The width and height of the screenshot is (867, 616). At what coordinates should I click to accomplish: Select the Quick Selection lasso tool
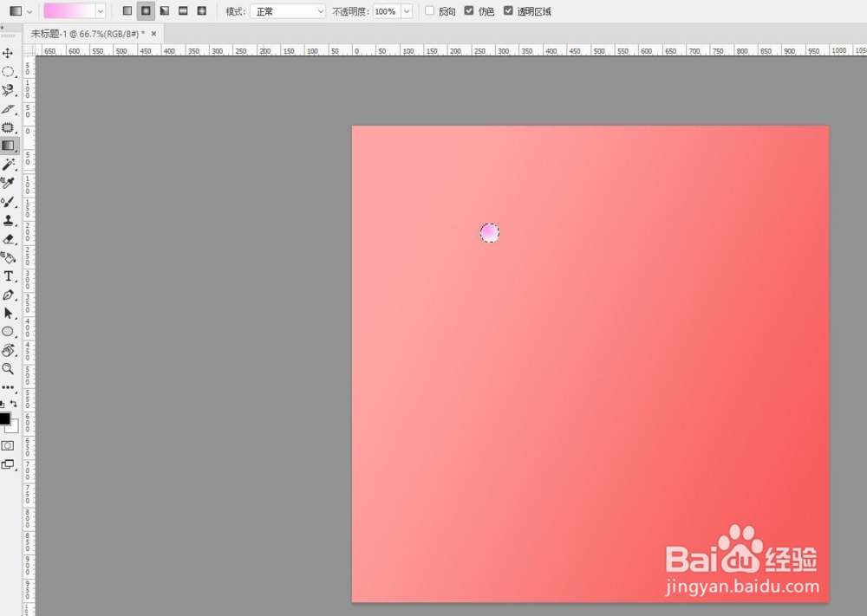coord(8,90)
